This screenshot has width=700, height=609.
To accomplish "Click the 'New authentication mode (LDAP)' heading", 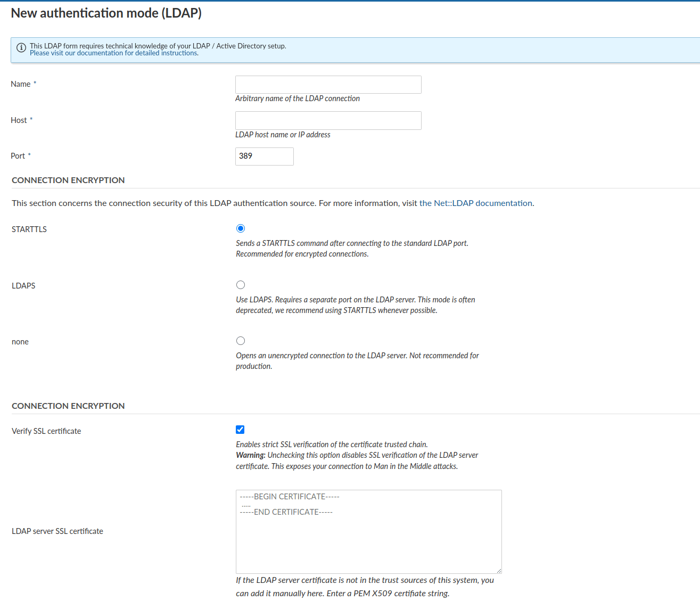I will tap(105, 12).
